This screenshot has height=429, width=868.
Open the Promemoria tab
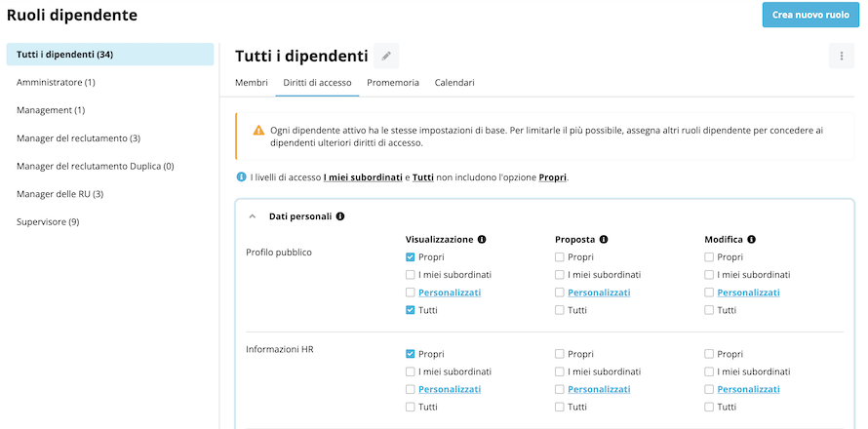[393, 83]
